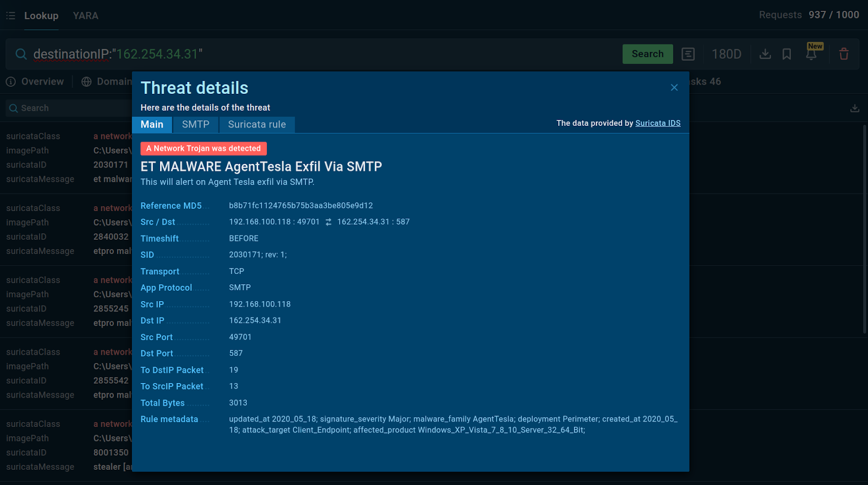Click the download icon in the search bar
The width and height of the screenshot is (868, 485).
[x=765, y=54]
